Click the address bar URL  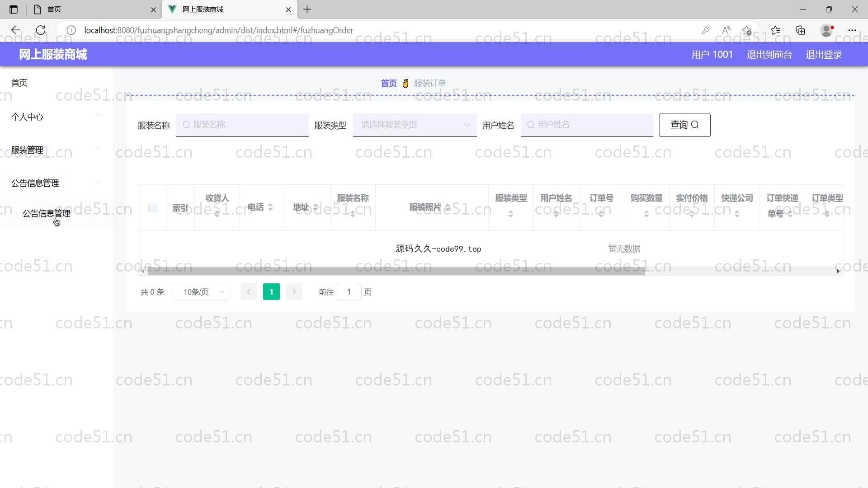[x=219, y=30]
